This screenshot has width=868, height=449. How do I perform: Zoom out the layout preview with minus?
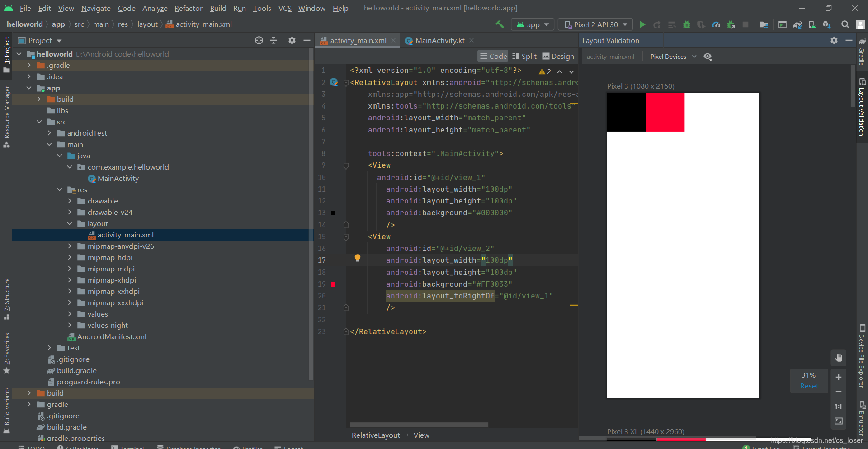pos(839,392)
